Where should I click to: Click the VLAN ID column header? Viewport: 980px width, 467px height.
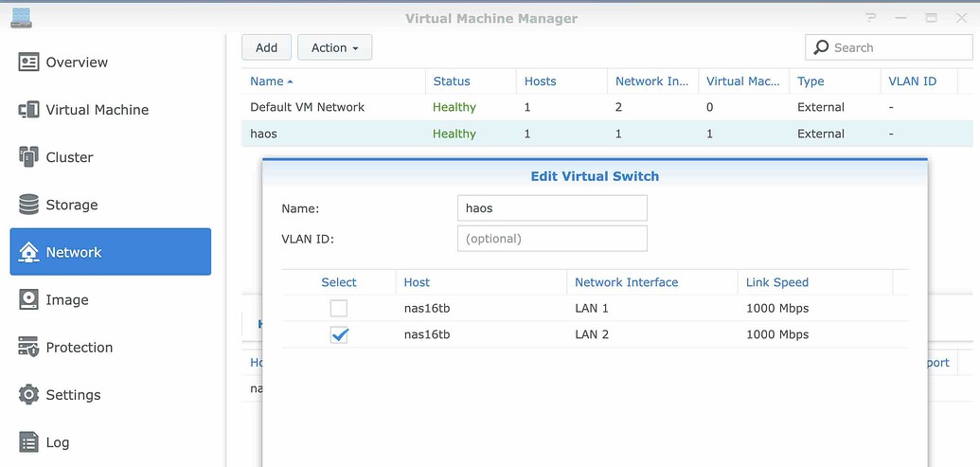pyautogui.click(x=913, y=81)
